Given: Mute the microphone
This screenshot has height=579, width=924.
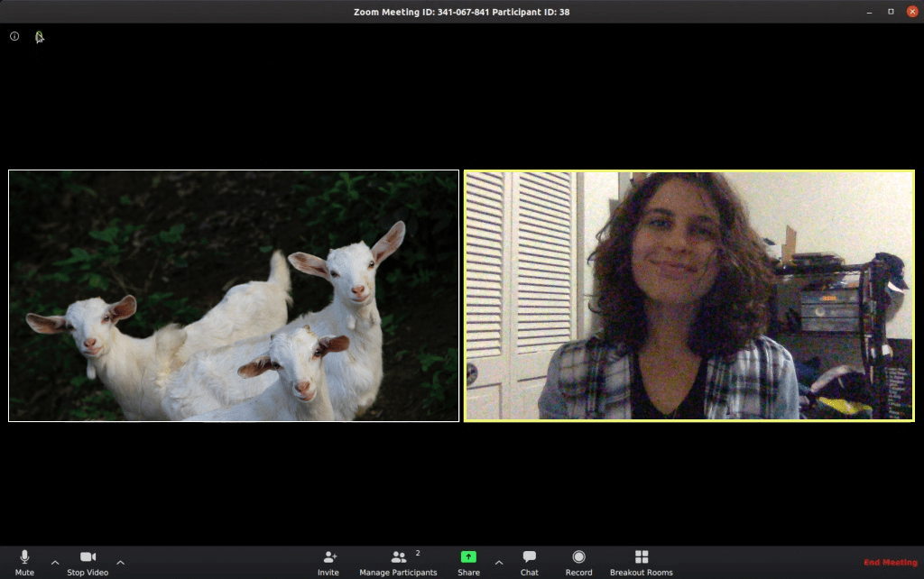Looking at the screenshot, I should 24,561.
